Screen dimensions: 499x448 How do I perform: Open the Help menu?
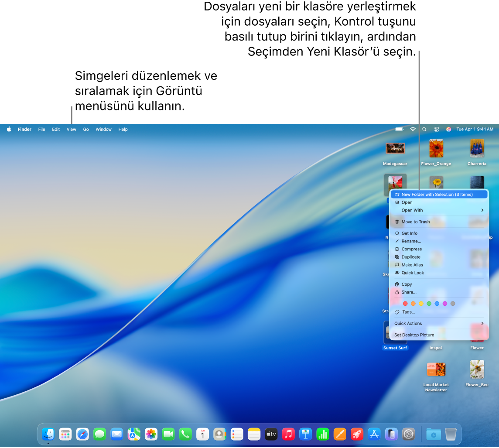click(x=123, y=130)
